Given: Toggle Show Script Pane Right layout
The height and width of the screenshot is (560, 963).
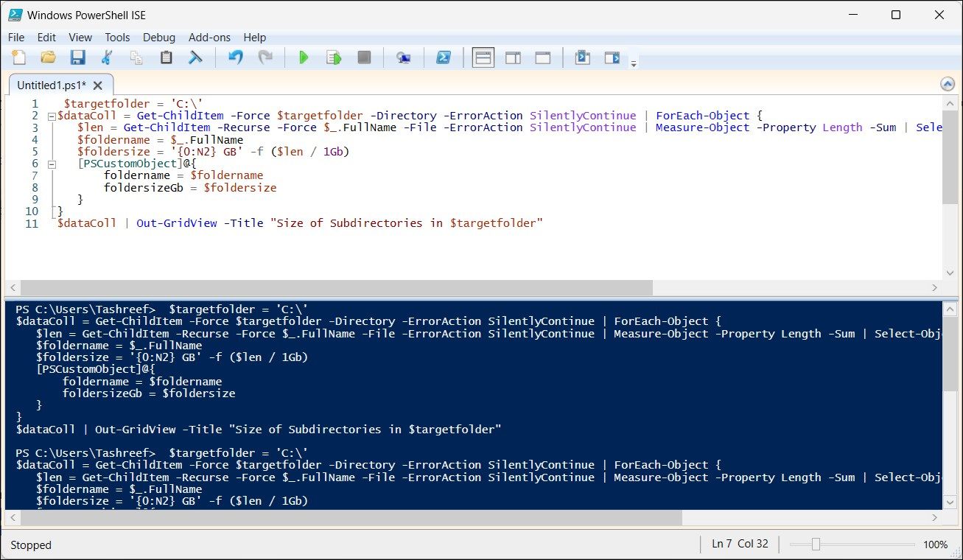Looking at the screenshot, I should pyautogui.click(x=513, y=57).
